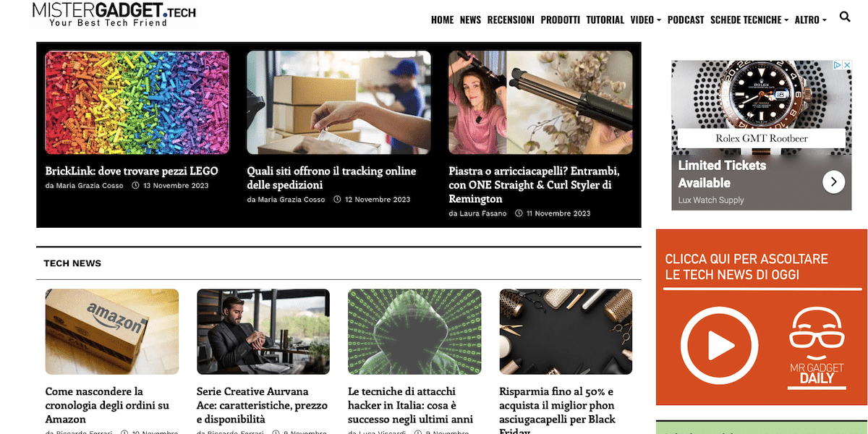Close the Rolex ad with X icon

click(x=847, y=65)
